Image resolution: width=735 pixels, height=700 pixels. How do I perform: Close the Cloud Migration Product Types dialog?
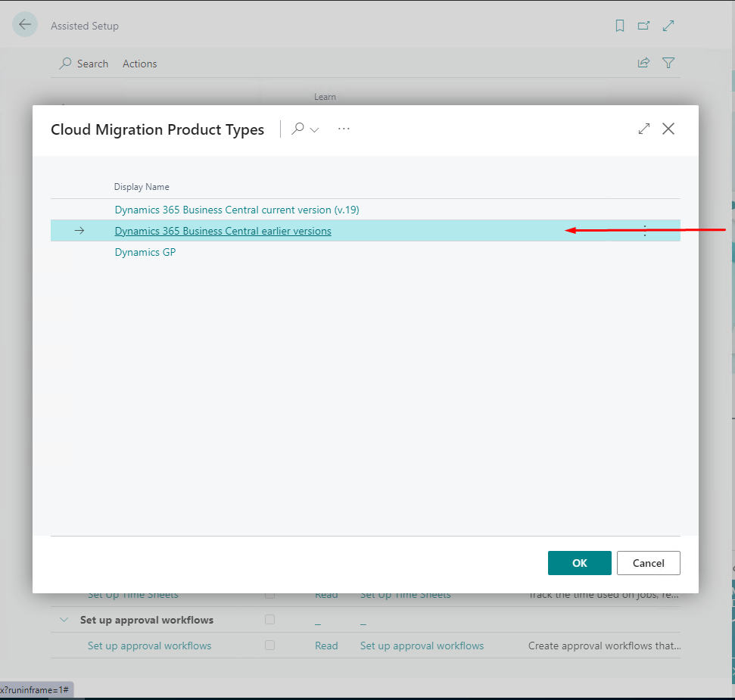[668, 129]
